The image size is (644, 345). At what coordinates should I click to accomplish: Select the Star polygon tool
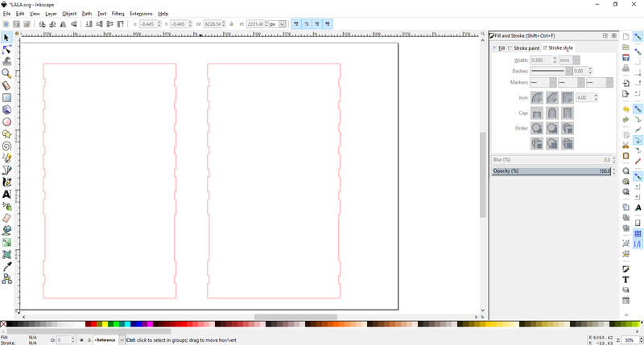(6, 134)
